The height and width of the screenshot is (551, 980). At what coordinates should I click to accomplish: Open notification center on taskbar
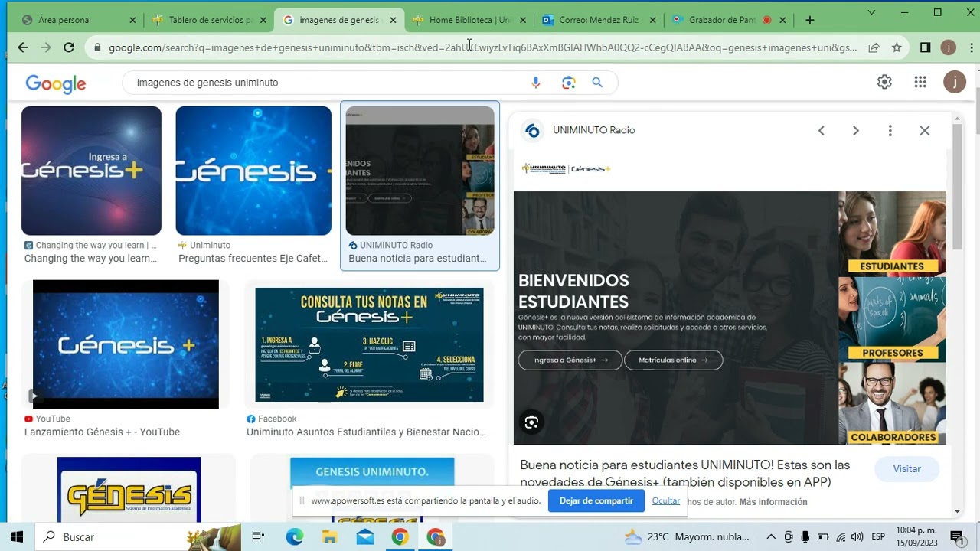pyautogui.click(x=956, y=537)
